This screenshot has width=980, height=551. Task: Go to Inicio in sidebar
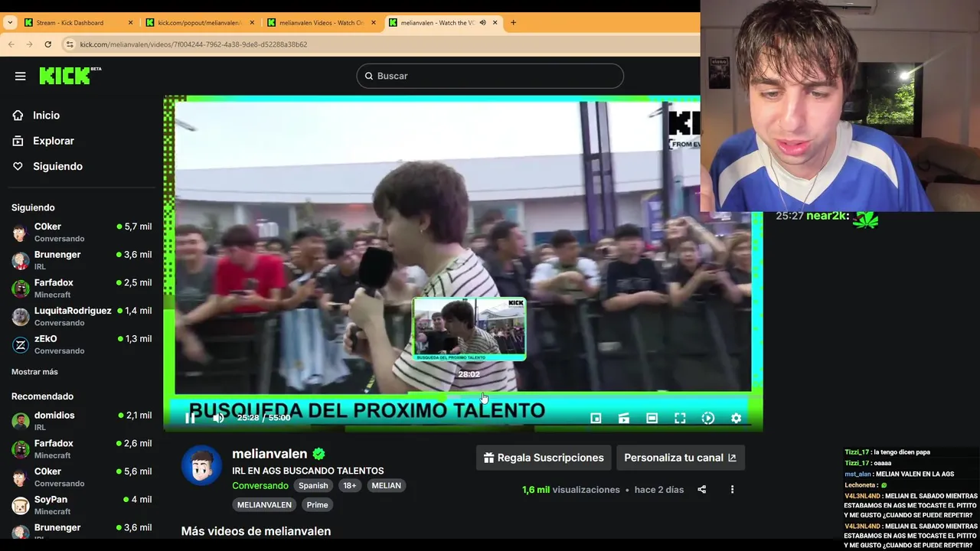[x=46, y=115]
